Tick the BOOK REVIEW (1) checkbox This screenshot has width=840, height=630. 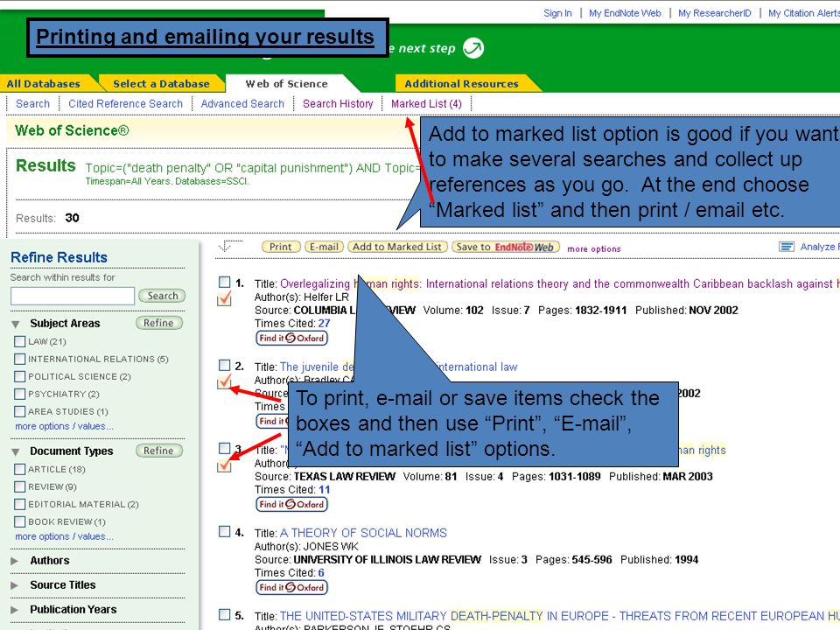pyautogui.click(x=20, y=521)
